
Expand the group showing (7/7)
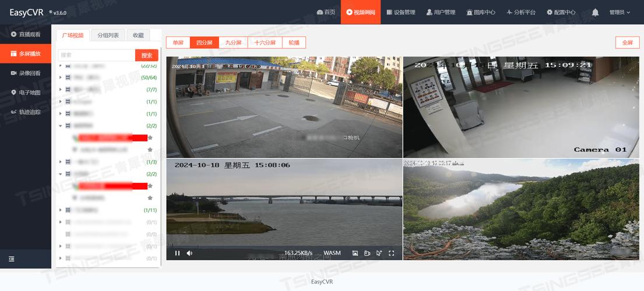(x=61, y=90)
